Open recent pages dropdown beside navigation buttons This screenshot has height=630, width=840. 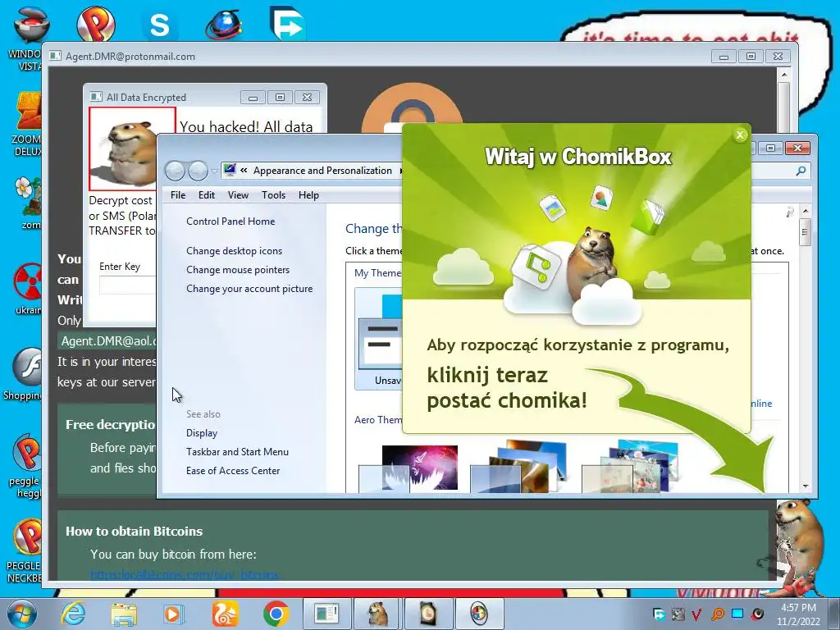(x=214, y=171)
